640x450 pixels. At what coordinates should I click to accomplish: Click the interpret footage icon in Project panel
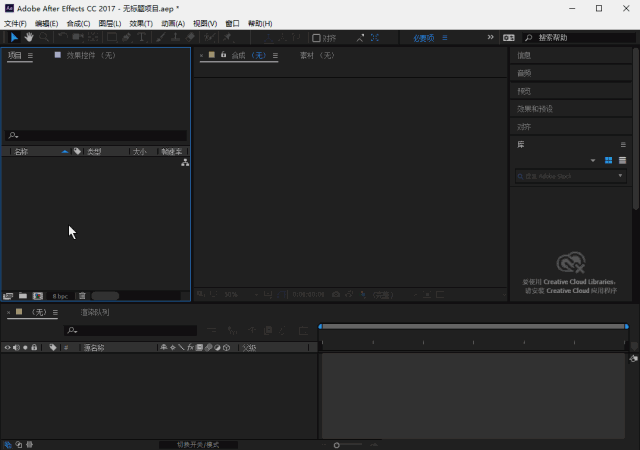pyautogui.click(x=9, y=296)
